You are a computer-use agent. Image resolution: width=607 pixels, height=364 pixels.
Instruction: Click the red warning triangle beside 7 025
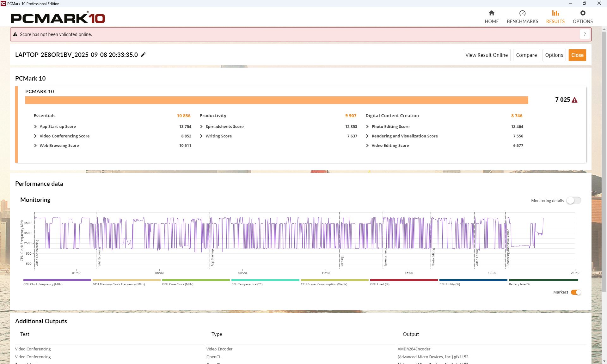pyautogui.click(x=574, y=100)
